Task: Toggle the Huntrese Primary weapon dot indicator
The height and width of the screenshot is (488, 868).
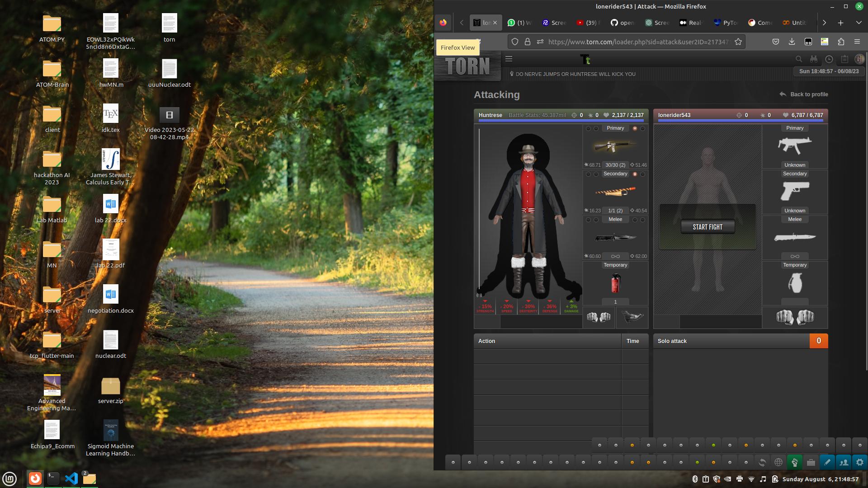Action: point(635,127)
